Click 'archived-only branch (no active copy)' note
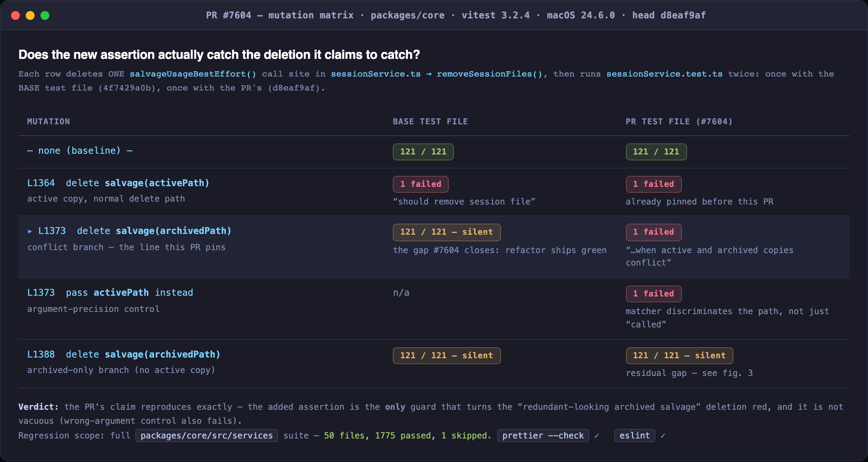 [x=121, y=370]
